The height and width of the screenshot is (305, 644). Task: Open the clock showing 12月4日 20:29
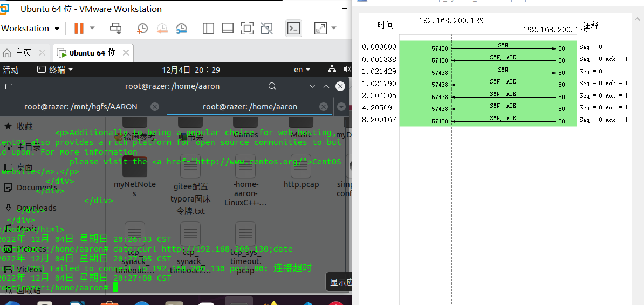coord(191,70)
